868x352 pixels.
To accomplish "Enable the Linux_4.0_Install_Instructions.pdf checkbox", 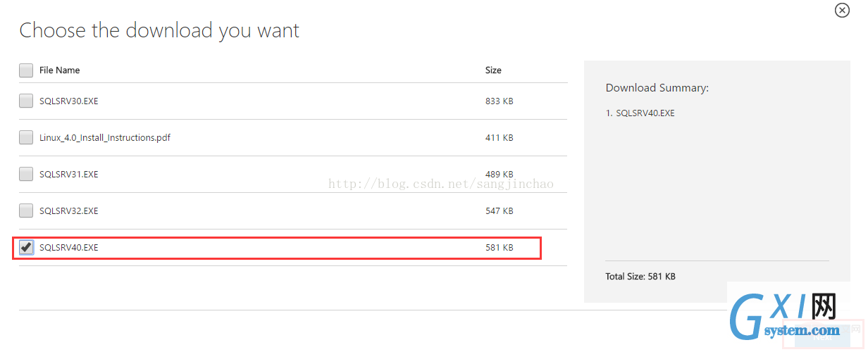I will pyautogui.click(x=26, y=137).
